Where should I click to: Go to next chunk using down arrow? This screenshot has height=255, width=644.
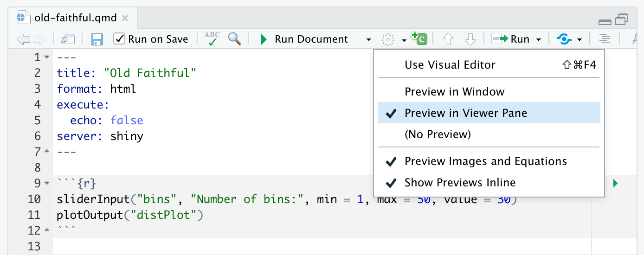(470, 39)
